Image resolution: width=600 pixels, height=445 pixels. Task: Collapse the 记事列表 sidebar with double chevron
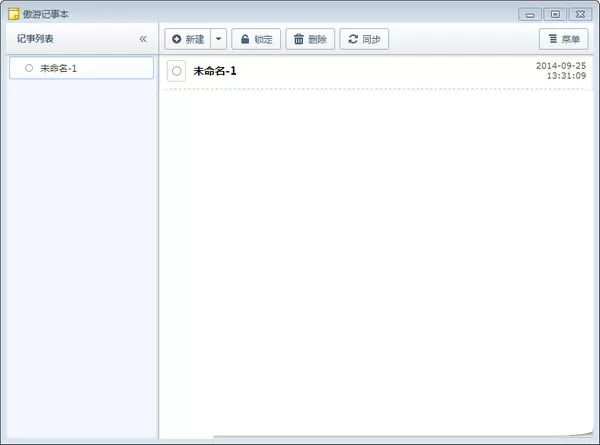(x=143, y=39)
